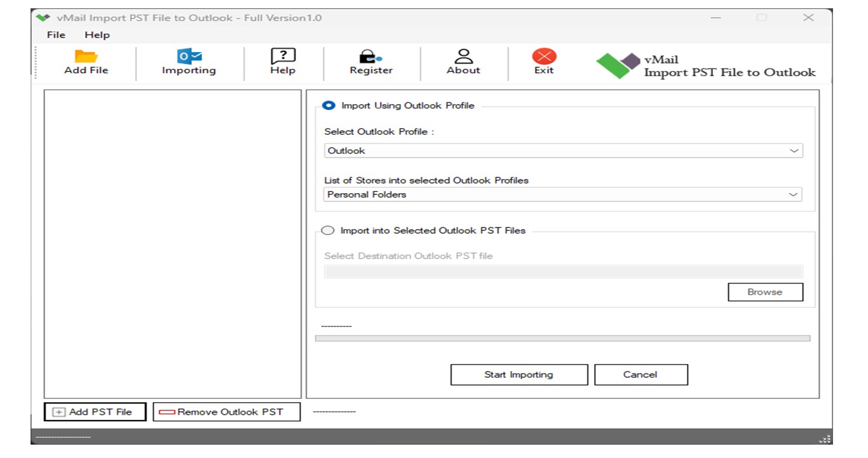Click the 'Import PST File to Outlook' banner text
Image resolution: width=868 pixels, height=458 pixels.
(x=730, y=72)
